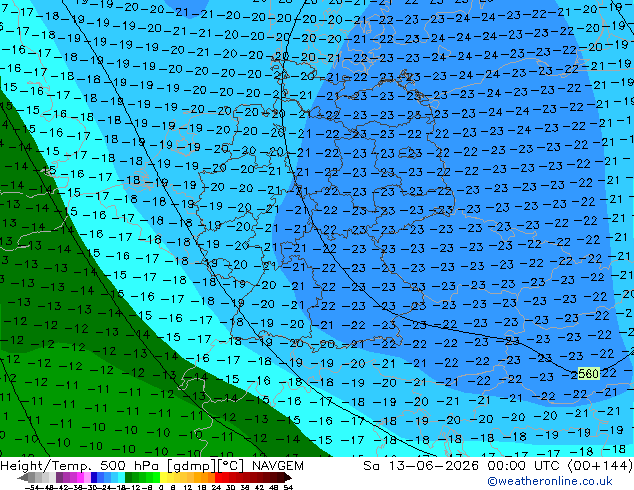Click the legend scale value 0
This screenshot has height=490, width=634.
[161, 488]
